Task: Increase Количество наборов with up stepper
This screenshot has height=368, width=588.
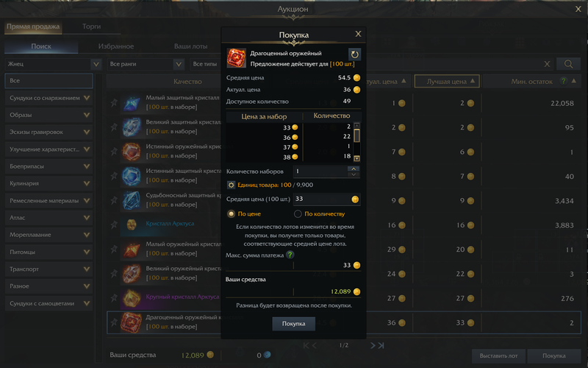Action: tap(354, 169)
